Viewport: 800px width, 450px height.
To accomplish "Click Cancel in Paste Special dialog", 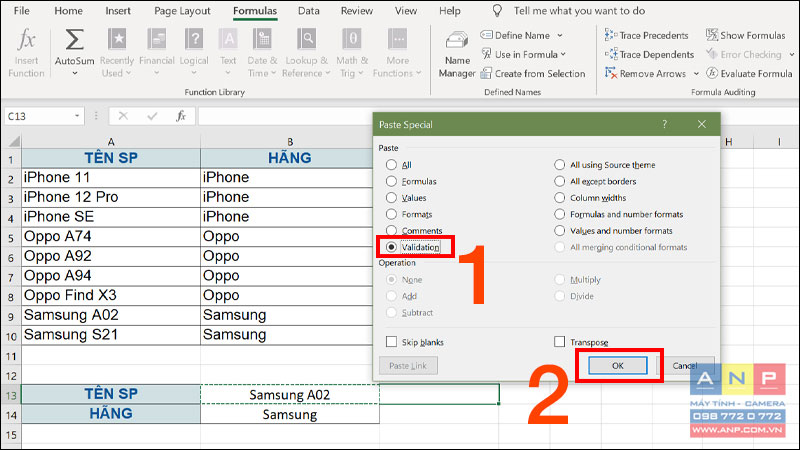I will pos(685,365).
